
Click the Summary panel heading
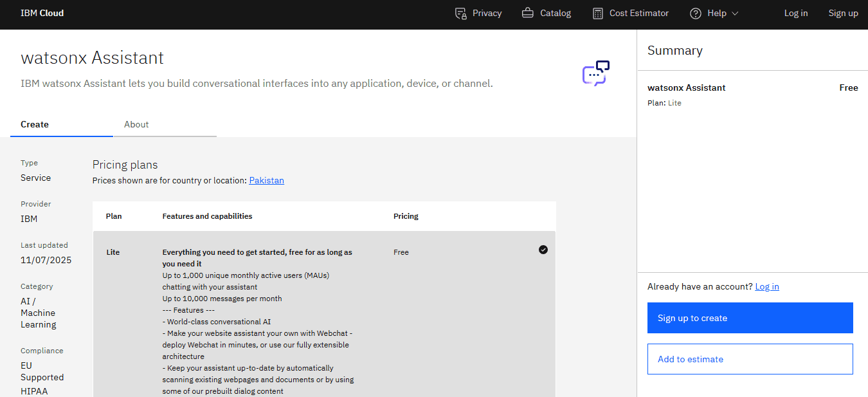tap(675, 51)
